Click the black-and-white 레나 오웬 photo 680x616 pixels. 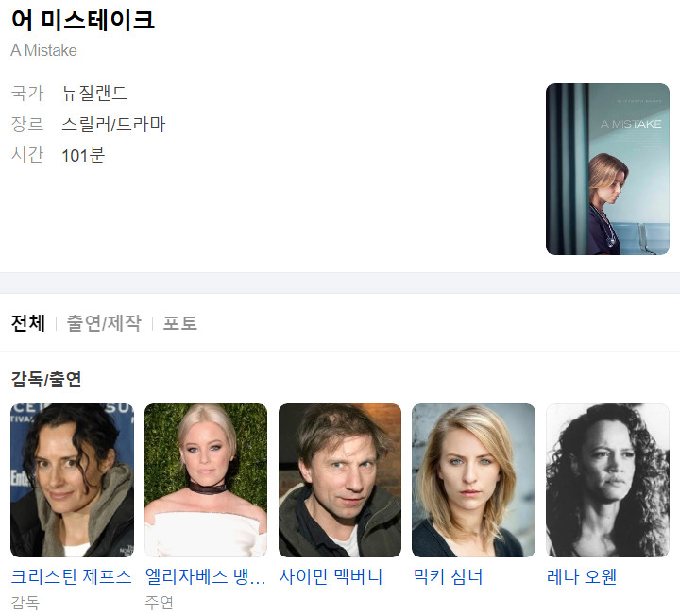coord(607,480)
